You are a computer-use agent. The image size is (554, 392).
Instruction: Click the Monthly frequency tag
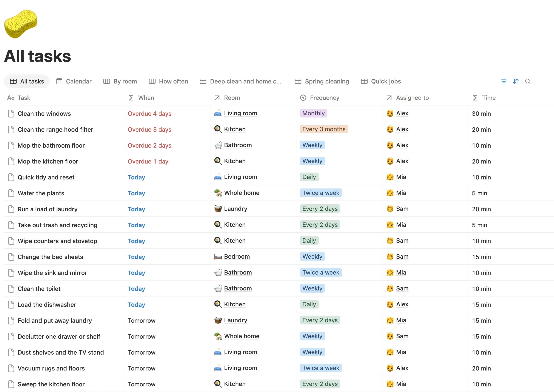click(x=313, y=113)
